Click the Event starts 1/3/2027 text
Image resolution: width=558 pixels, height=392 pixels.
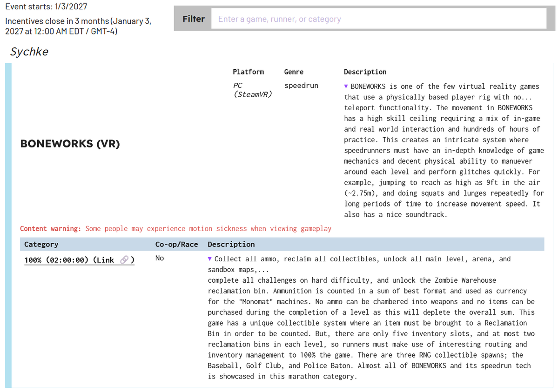(46, 7)
